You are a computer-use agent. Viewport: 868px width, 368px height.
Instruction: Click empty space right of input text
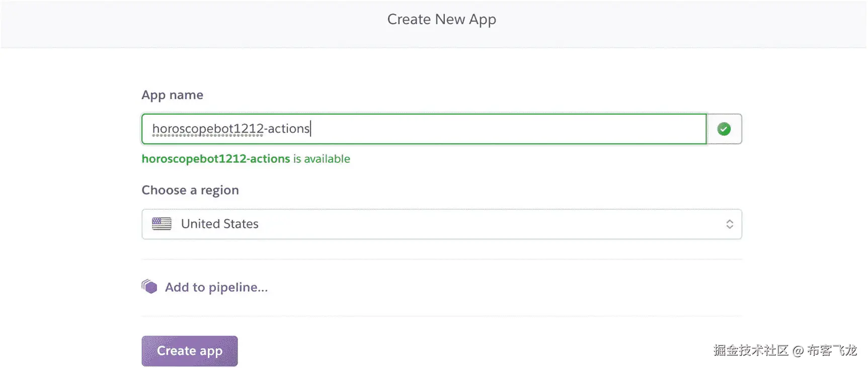point(503,129)
